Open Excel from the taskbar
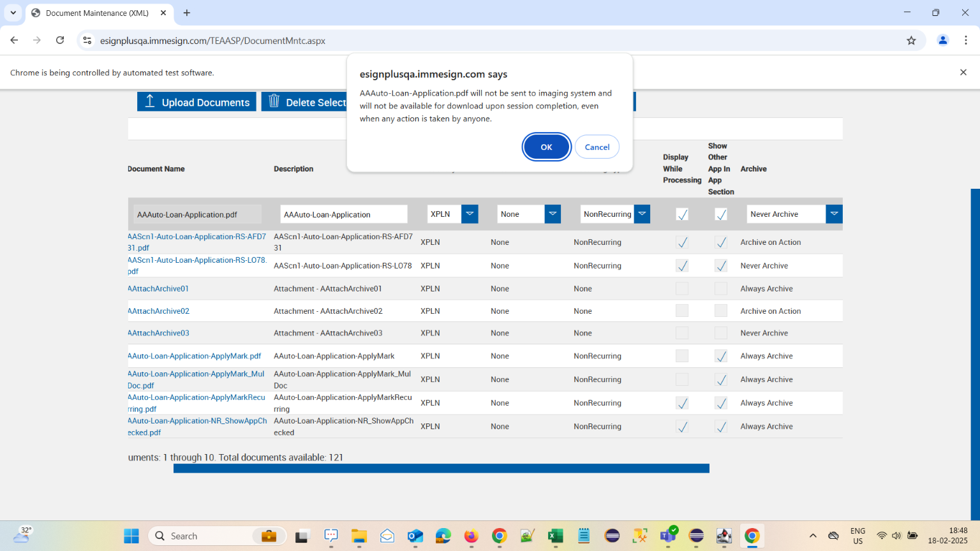980x551 pixels. [556, 536]
